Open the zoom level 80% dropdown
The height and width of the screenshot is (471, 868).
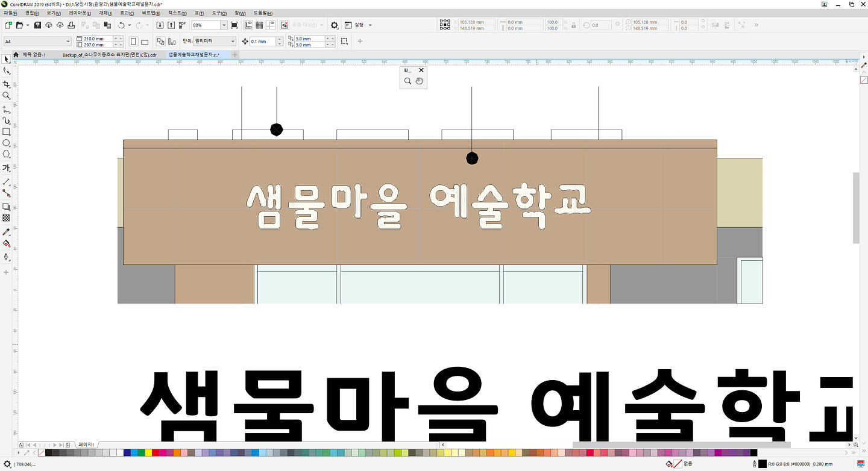pos(224,25)
